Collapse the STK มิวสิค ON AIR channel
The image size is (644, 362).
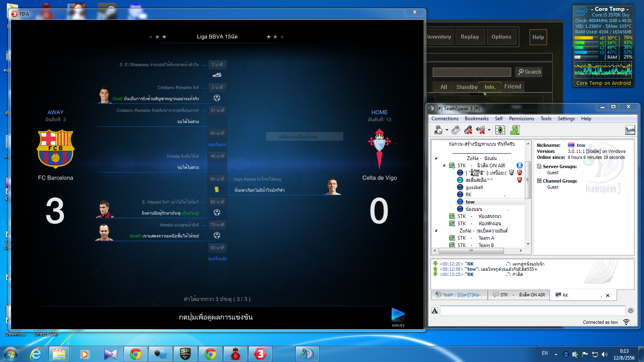pos(444,165)
